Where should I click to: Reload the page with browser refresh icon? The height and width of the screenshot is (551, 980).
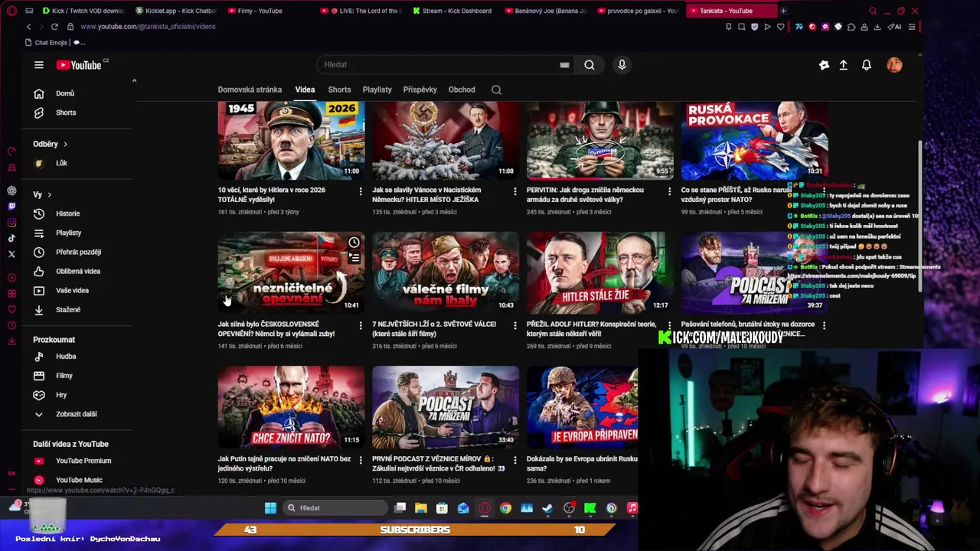54,27
